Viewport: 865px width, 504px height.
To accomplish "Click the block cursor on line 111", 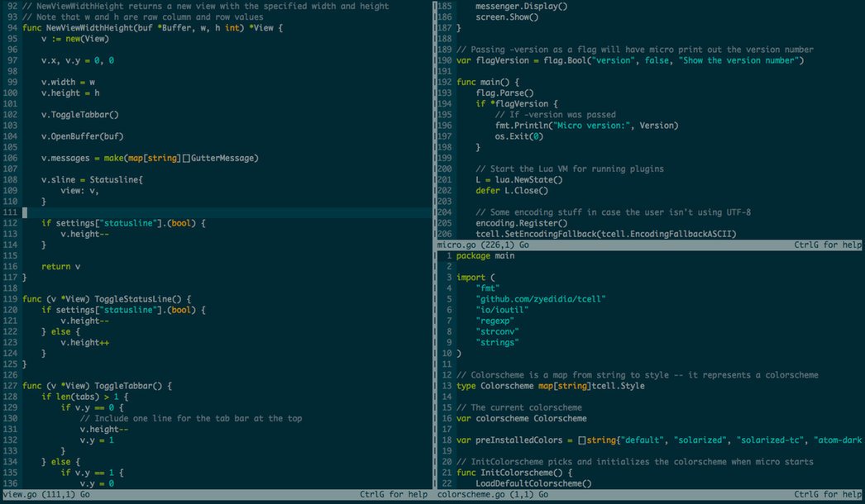I will 24,212.
